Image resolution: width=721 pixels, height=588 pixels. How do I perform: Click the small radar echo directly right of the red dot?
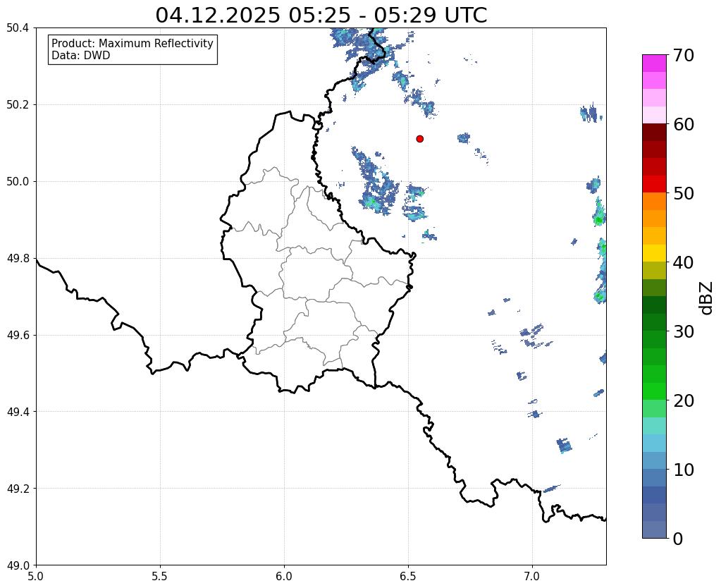[464, 138]
